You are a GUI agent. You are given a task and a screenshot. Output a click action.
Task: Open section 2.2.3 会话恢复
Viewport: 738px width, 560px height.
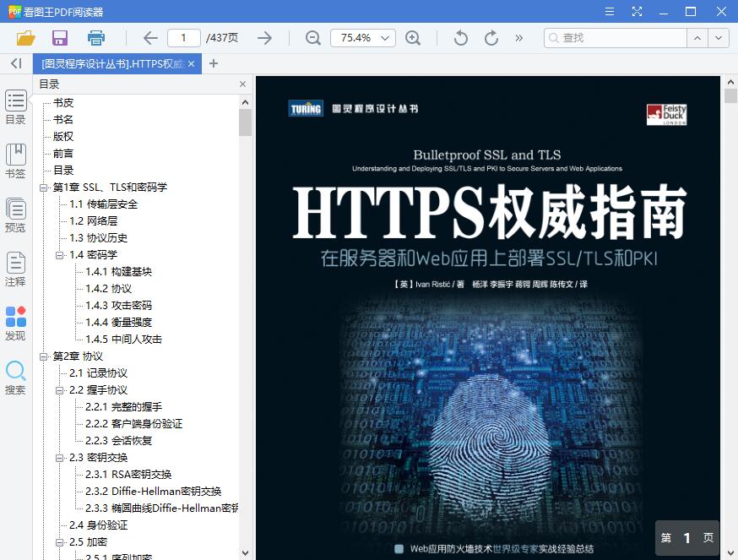point(118,441)
